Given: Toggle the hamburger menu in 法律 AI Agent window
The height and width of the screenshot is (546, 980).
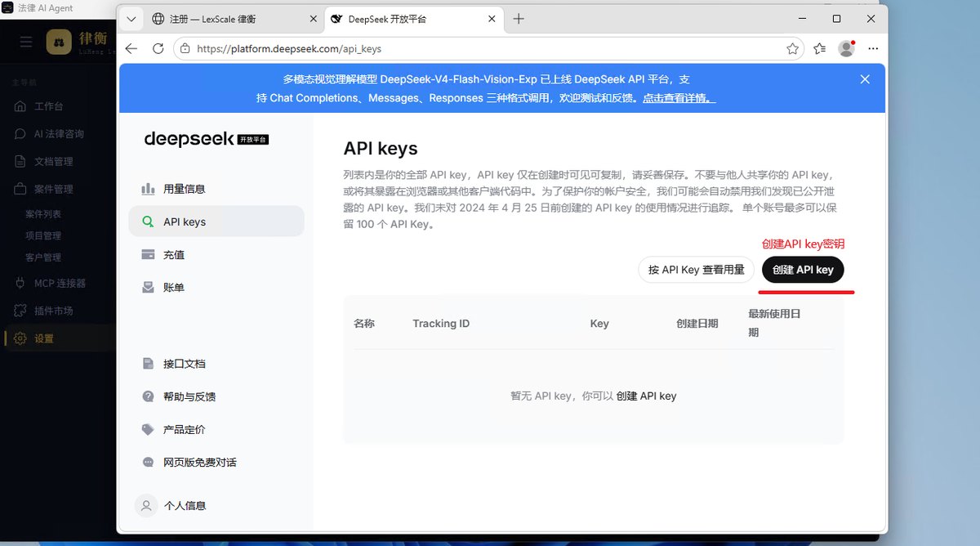Looking at the screenshot, I should coord(26,42).
